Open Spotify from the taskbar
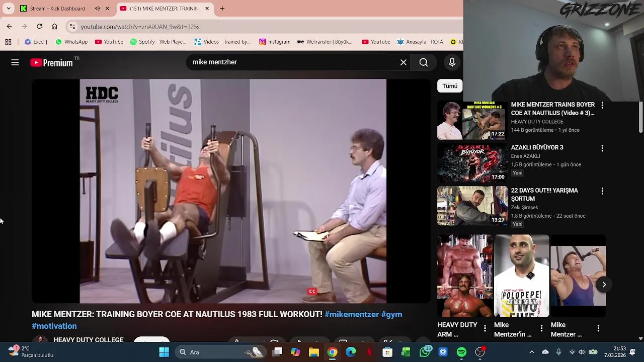644x362 pixels. 461,352
